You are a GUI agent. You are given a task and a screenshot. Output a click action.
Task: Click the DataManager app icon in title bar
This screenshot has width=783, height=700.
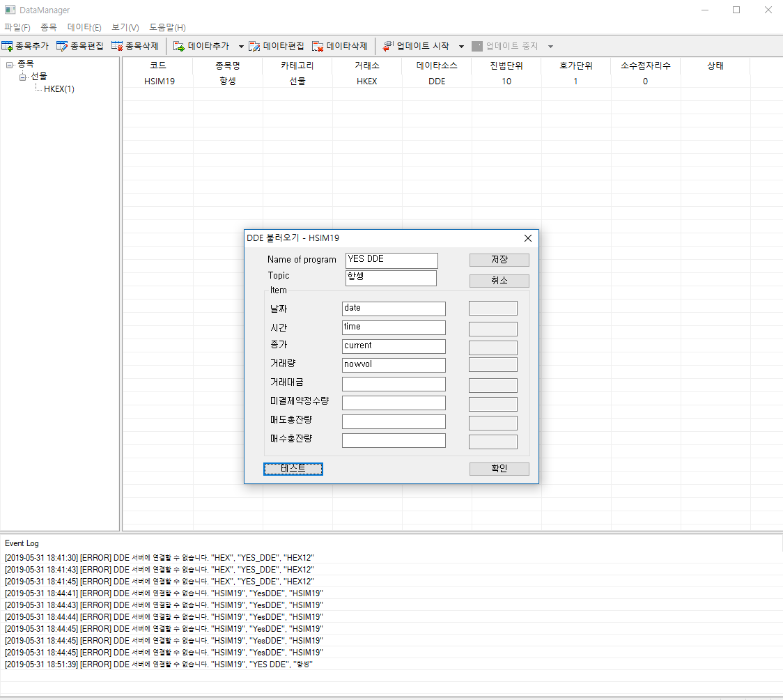(10, 10)
